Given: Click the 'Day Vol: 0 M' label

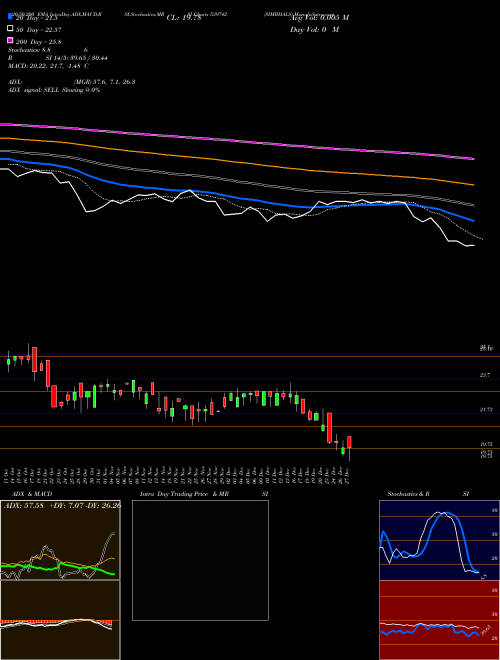Looking at the screenshot, I should point(314,30).
